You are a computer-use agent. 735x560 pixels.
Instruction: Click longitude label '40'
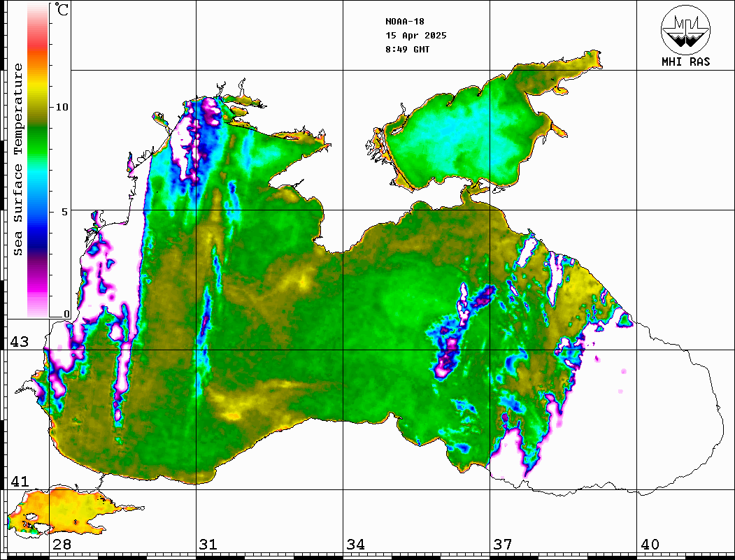[x=650, y=545]
